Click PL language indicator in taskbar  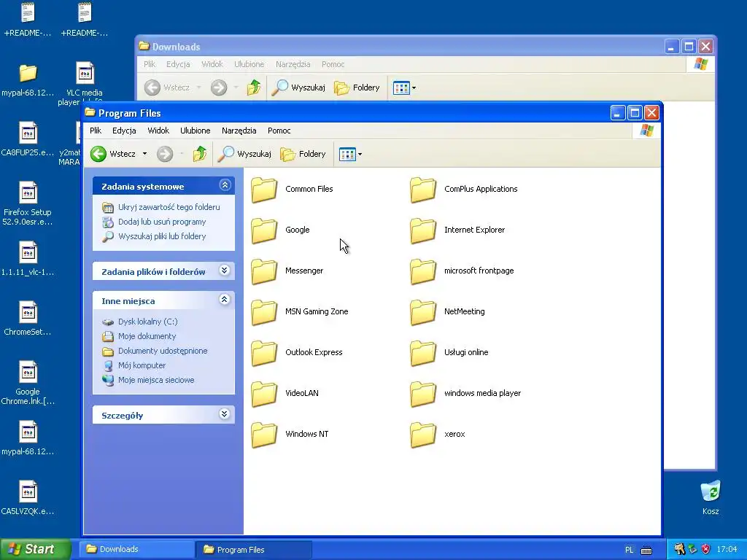[x=630, y=550]
